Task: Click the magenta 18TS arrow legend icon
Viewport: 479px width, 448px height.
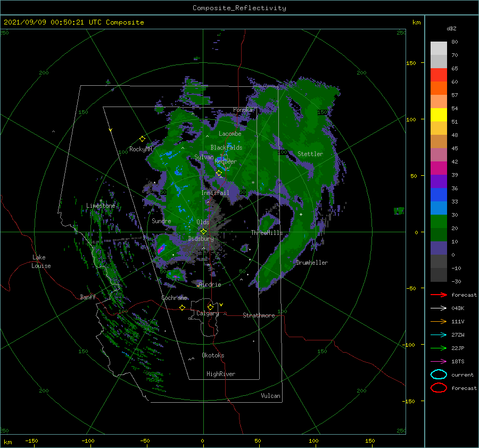Action: 439,362
